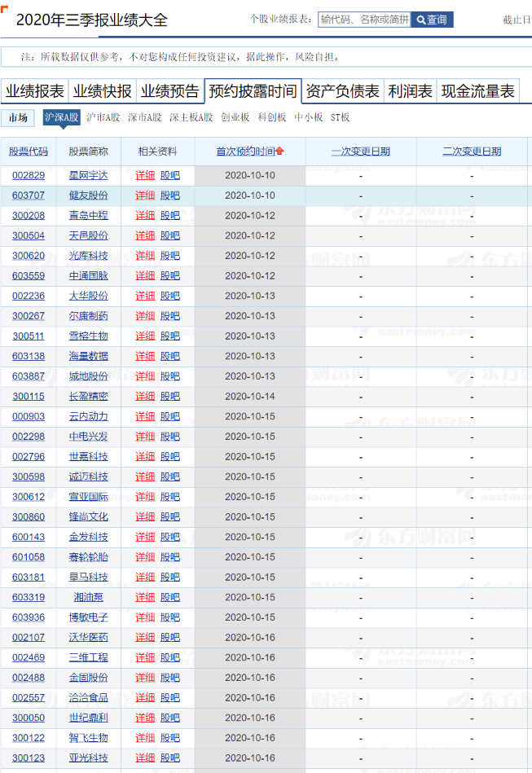Open stock code 002829 link
Image resolution: width=532 pixels, height=773 pixels.
click(29, 175)
